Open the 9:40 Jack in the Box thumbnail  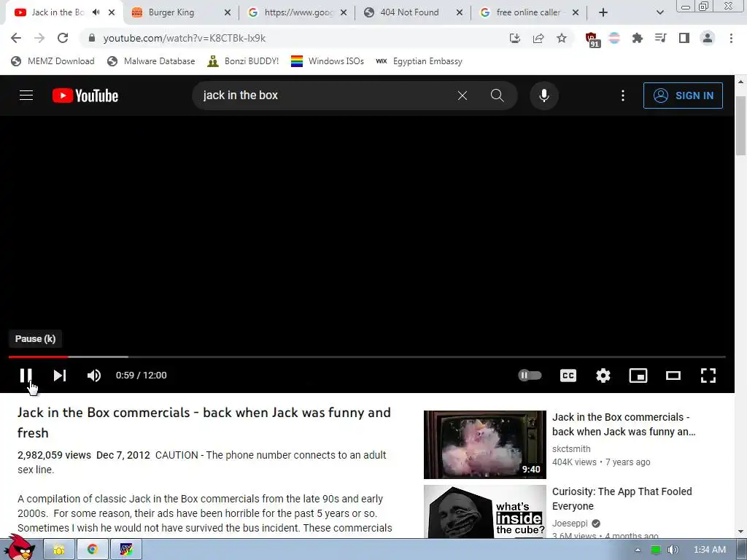(485, 444)
